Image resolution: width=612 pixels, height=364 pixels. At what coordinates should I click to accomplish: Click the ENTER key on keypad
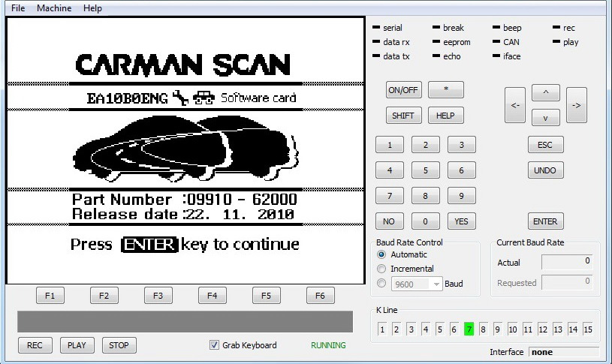[545, 221]
